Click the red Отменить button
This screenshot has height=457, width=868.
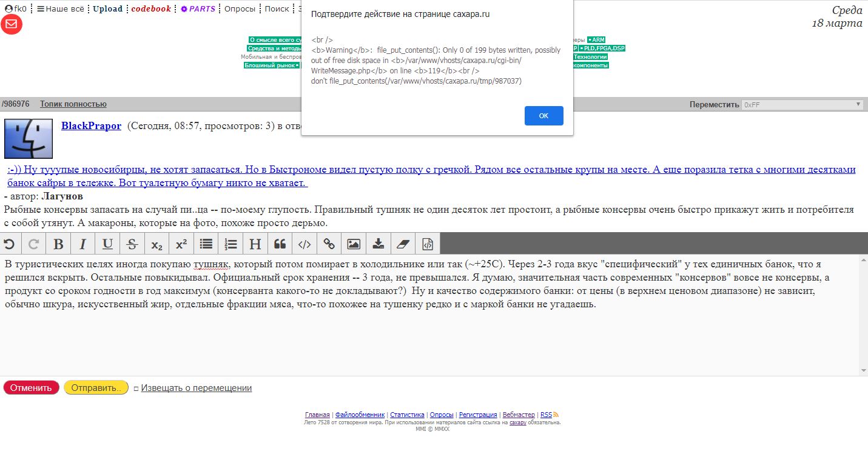pos(31,387)
